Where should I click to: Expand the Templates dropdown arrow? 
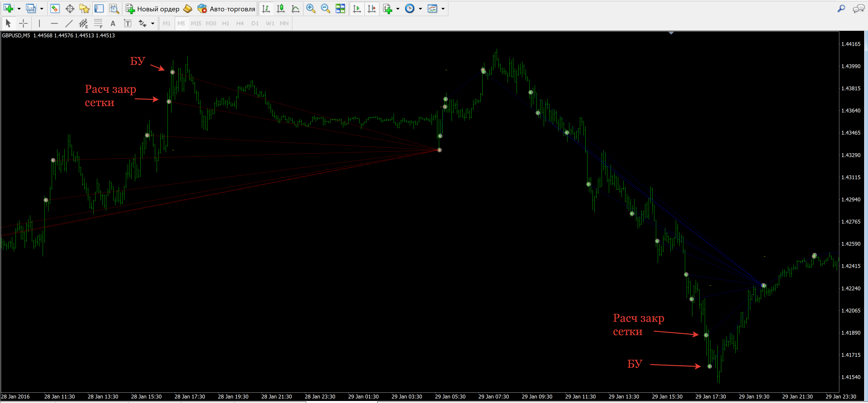tap(443, 9)
